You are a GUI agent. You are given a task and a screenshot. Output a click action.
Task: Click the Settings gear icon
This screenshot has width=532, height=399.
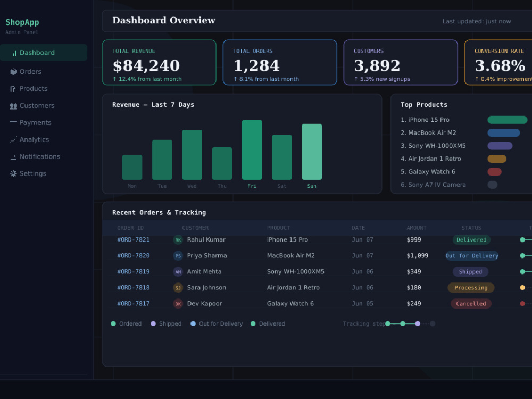[x=14, y=174]
